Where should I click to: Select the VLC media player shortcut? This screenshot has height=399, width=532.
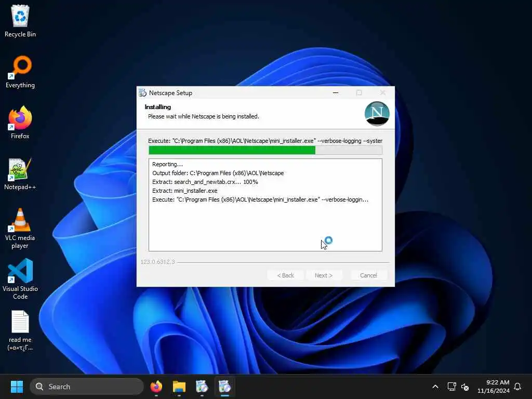(20, 229)
